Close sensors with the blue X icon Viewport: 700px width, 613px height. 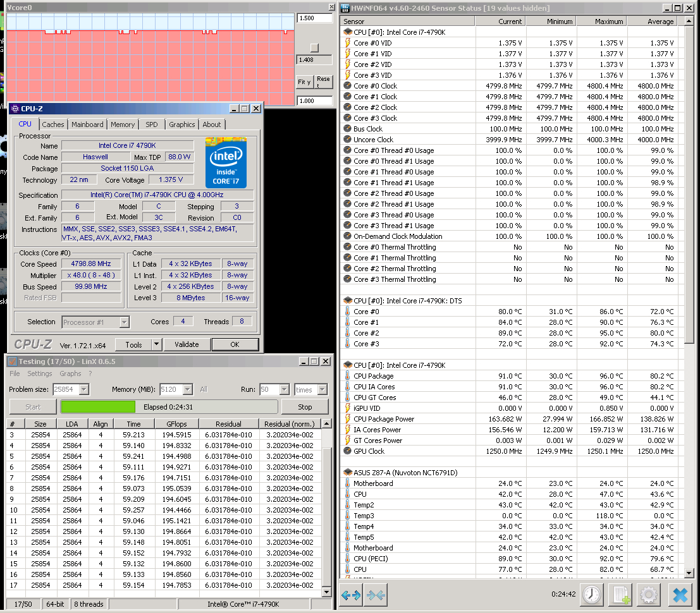(x=680, y=595)
